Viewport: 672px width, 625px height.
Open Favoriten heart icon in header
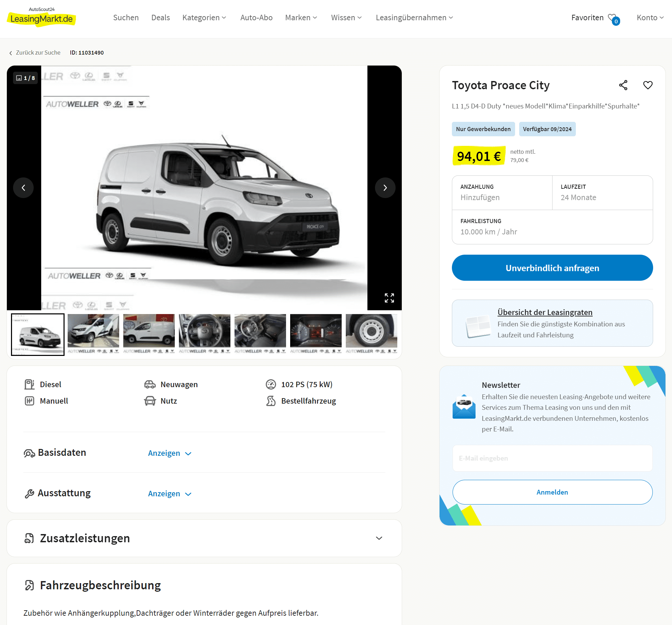coord(614,19)
